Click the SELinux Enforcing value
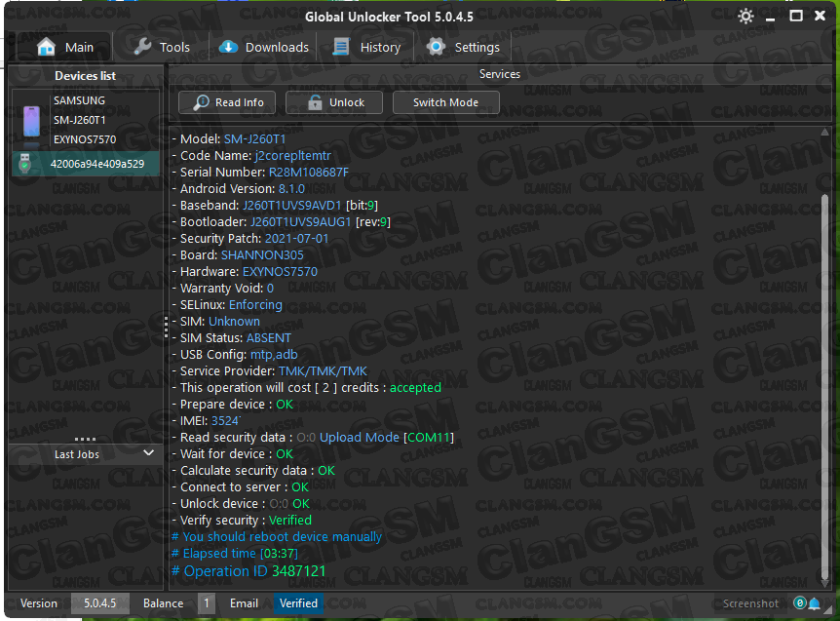Viewport: 840px width, 621px height. click(x=255, y=305)
